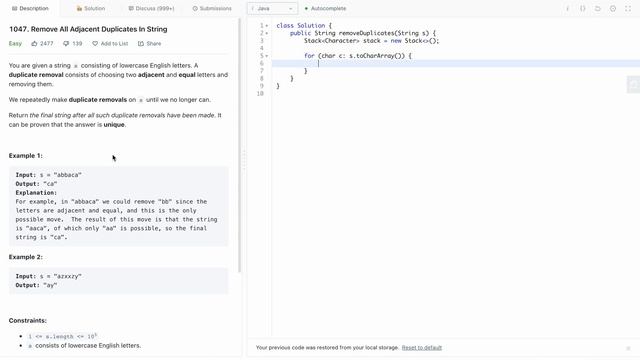Open the editor settings gear icon
Screen dimensions: 640x360
[x=613, y=9]
